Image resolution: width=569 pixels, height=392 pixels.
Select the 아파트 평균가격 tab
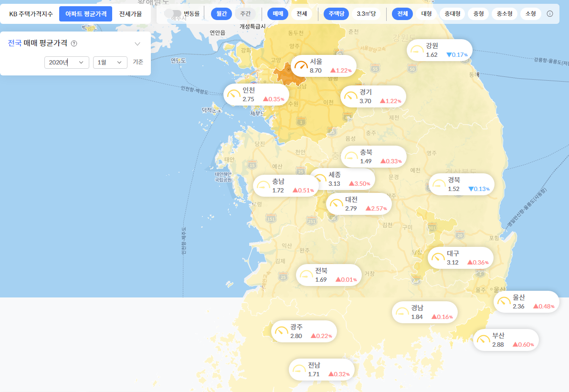[x=85, y=14]
